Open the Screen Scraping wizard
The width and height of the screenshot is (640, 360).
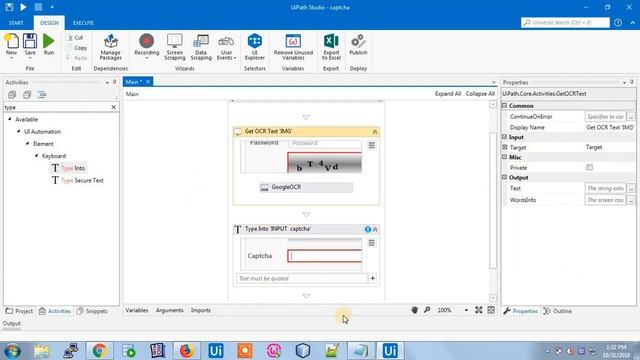[x=175, y=47]
